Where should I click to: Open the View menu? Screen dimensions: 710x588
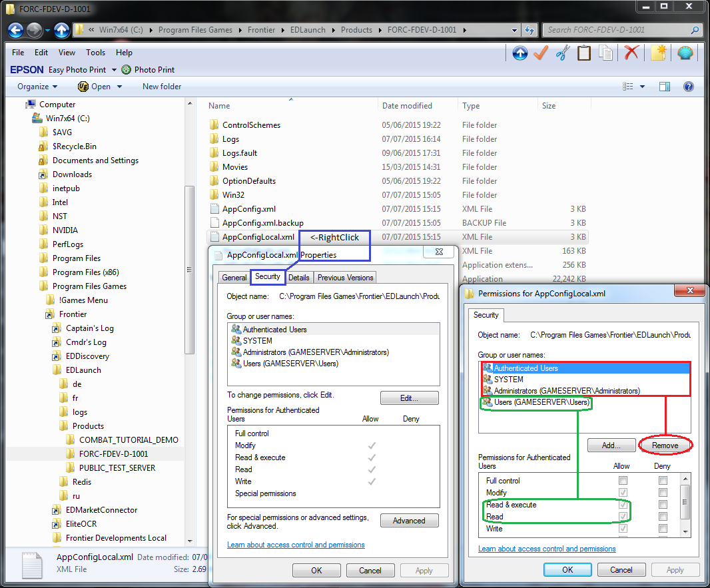pyautogui.click(x=67, y=53)
